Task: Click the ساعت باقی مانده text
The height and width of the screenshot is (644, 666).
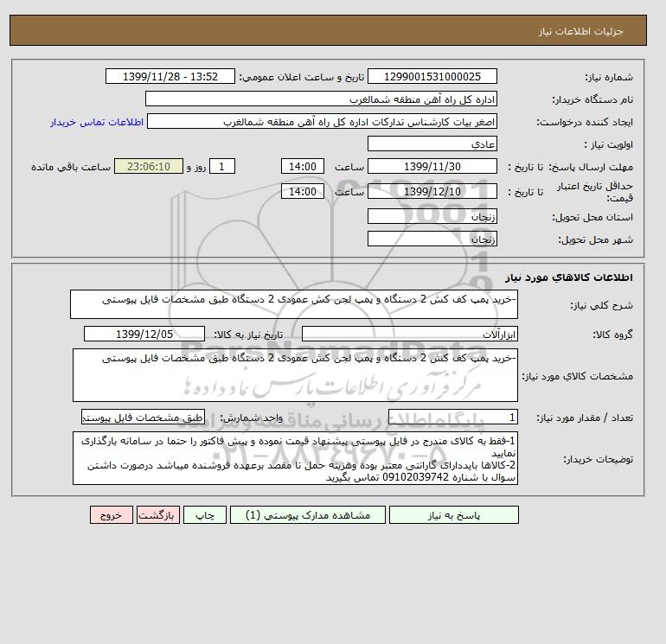Action: [x=71, y=167]
